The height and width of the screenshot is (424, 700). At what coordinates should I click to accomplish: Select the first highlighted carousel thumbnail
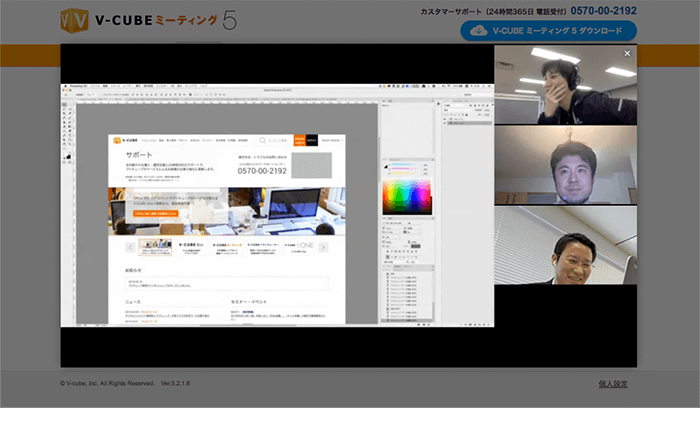click(x=155, y=247)
